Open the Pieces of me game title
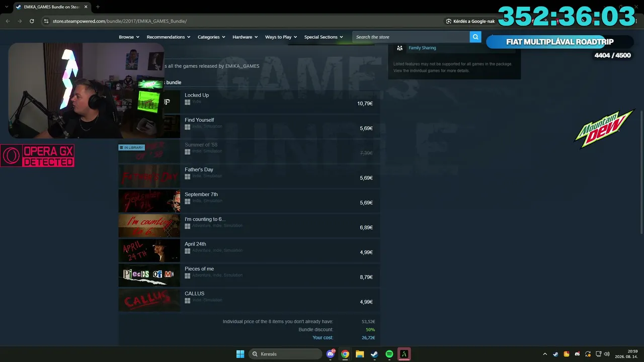644x362 pixels. pyautogui.click(x=199, y=268)
